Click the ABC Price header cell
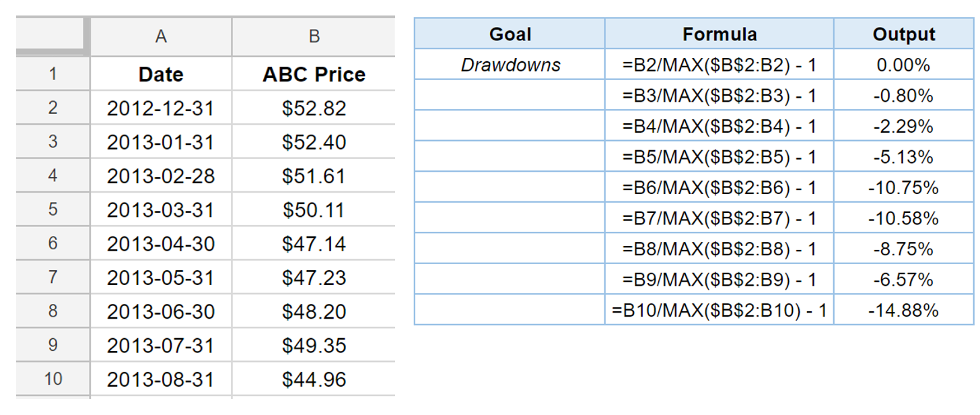This screenshot has width=980, height=415. [314, 74]
